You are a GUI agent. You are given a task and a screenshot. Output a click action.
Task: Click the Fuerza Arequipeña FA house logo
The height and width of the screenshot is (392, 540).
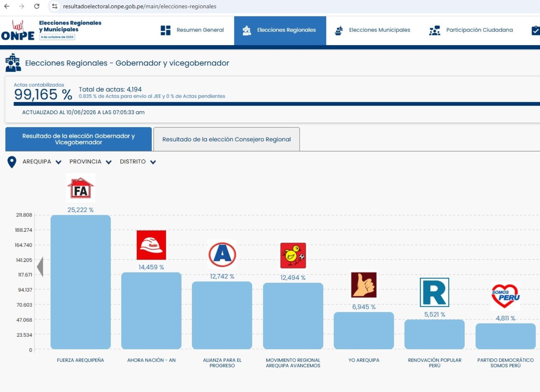pos(80,188)
